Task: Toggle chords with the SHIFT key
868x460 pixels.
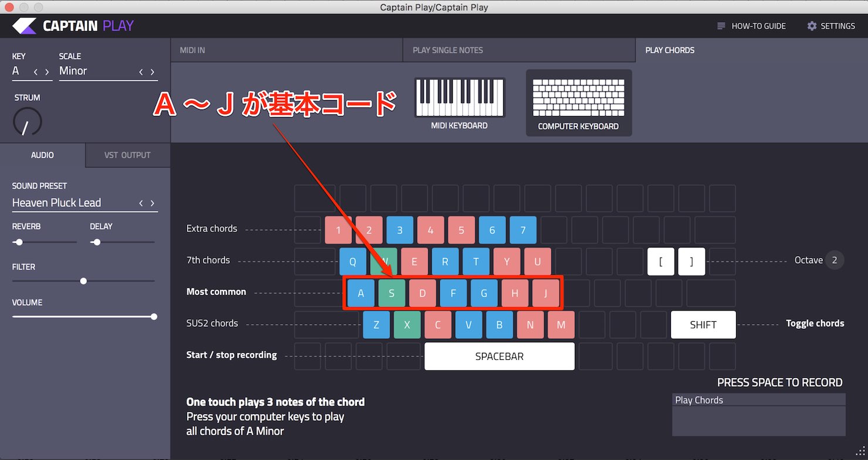Action: 703,325
